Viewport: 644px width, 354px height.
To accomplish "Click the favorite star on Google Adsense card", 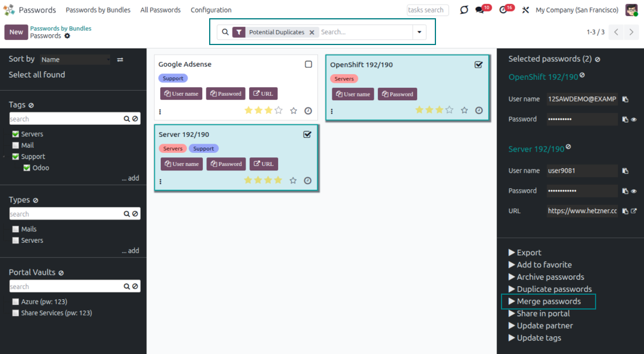I will 294,111.
